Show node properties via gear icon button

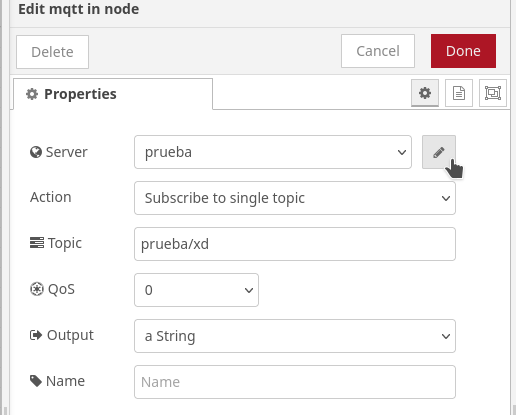[425, 93]
